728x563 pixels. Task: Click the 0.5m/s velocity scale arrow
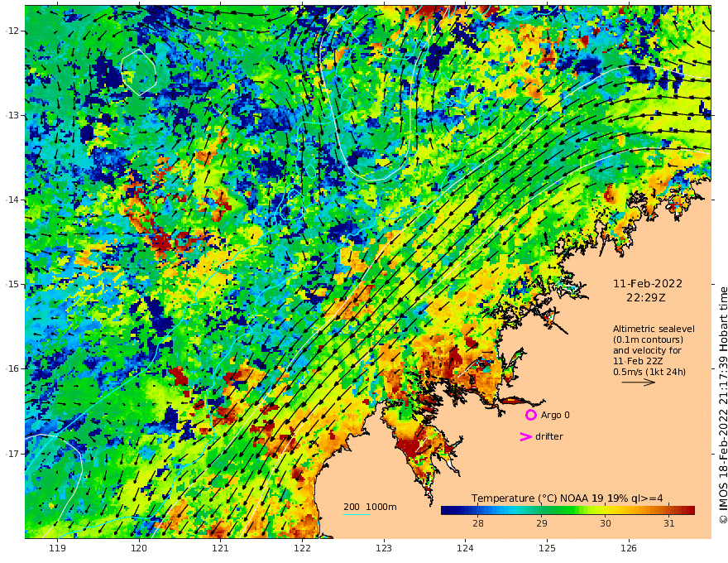point(639,383)
